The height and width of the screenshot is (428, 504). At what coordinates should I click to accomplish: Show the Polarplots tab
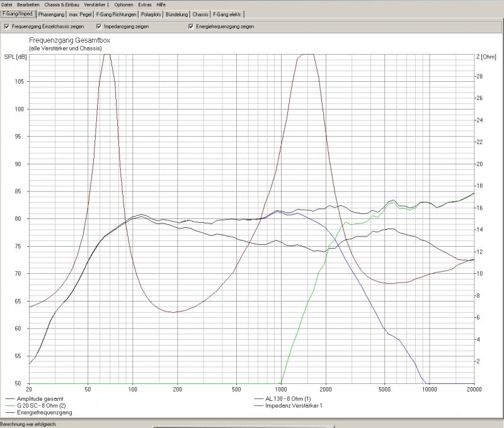point(151,14)
